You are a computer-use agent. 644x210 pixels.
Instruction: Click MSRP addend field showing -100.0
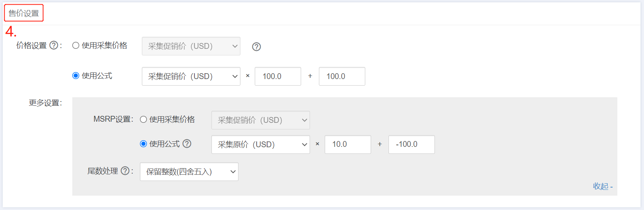(412, 145)
